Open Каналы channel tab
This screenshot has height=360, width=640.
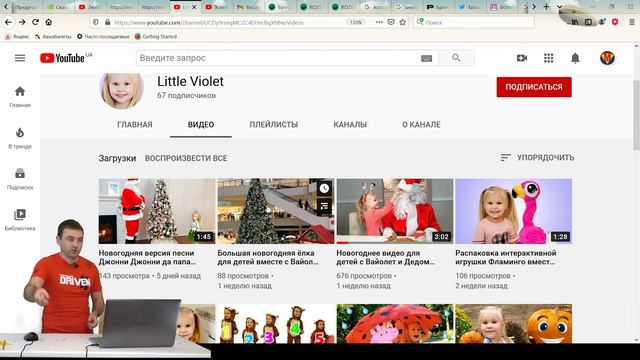[350, 124]
